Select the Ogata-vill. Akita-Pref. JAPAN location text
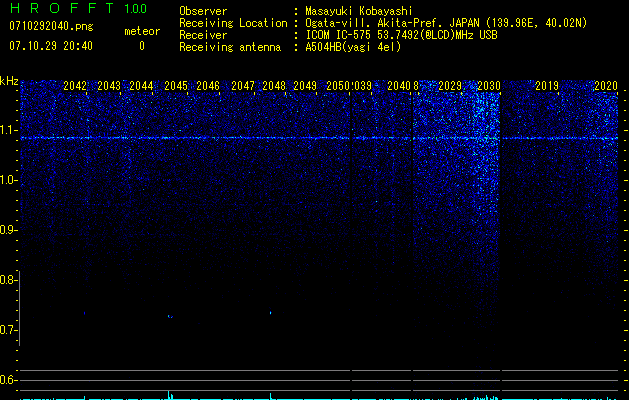 pyautogui.click(x=446, y=23)
